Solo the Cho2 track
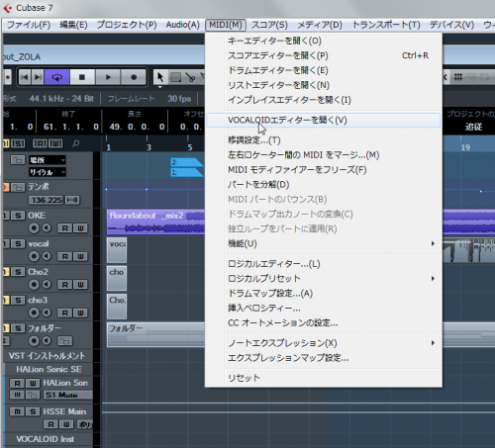 (x=18, y=272)
